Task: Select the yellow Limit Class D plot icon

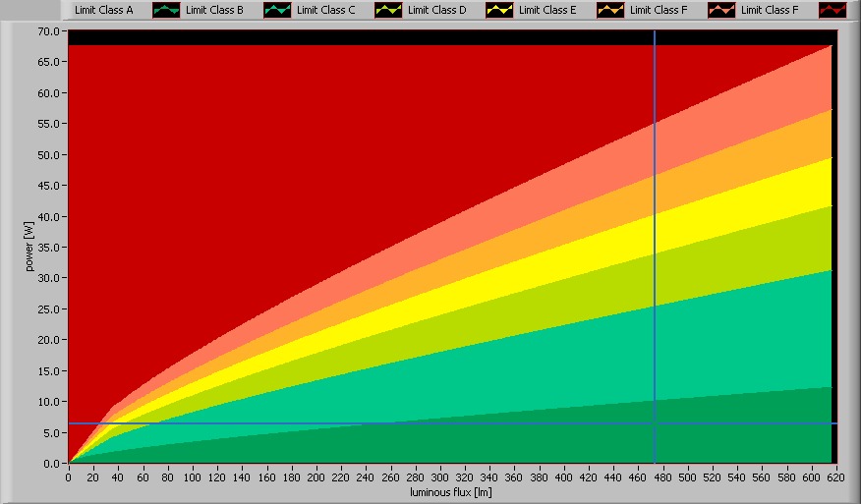Action: [498, 10]
